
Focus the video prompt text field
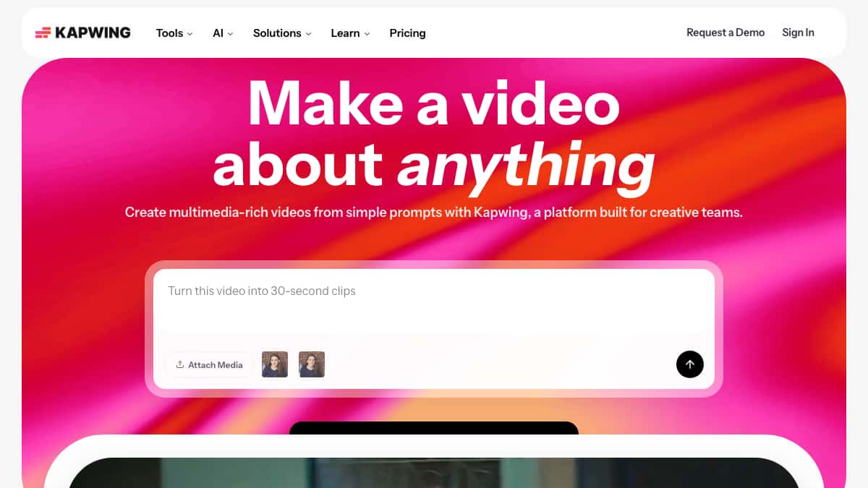(434, 301)
